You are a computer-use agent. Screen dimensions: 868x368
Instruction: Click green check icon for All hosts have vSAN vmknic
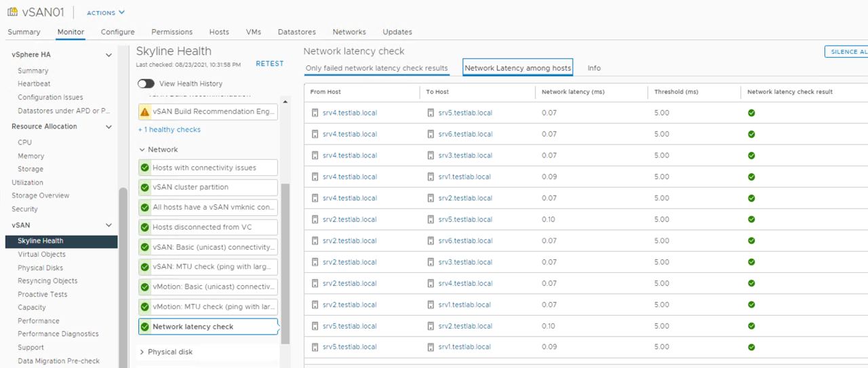pos(144,207)
